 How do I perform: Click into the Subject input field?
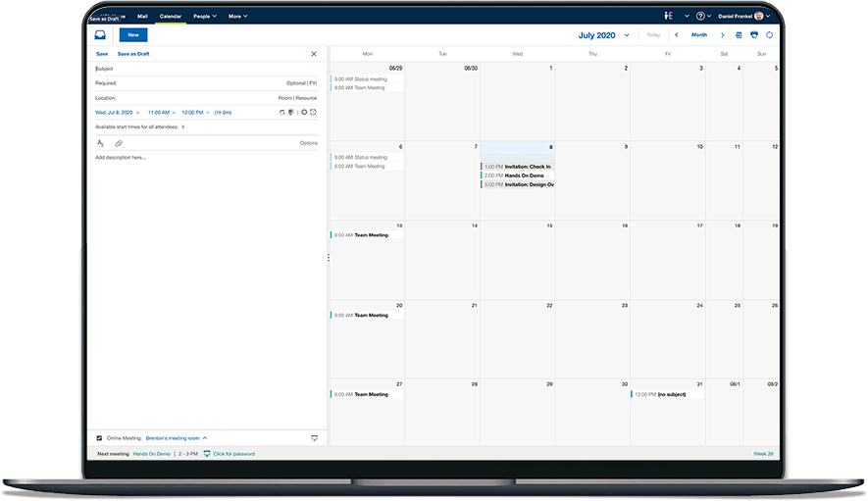pos(196,69)
